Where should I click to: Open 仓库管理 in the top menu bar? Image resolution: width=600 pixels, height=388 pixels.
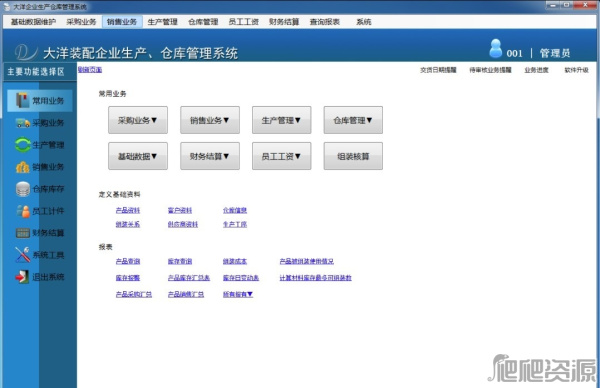click(x=203, y=22)
